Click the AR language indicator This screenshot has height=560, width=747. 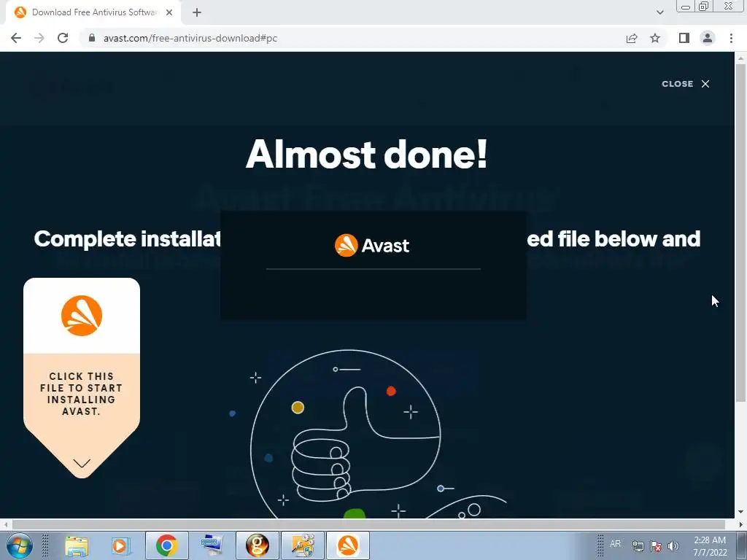point(615,544)
